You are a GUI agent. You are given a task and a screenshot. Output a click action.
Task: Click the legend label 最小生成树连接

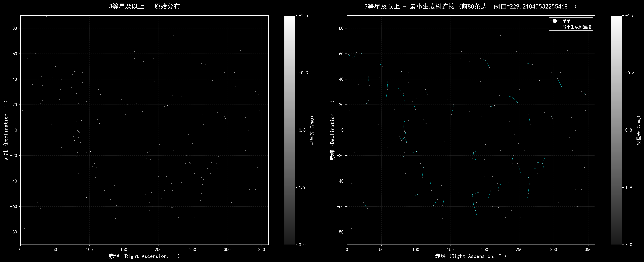[x=577, y=27]
